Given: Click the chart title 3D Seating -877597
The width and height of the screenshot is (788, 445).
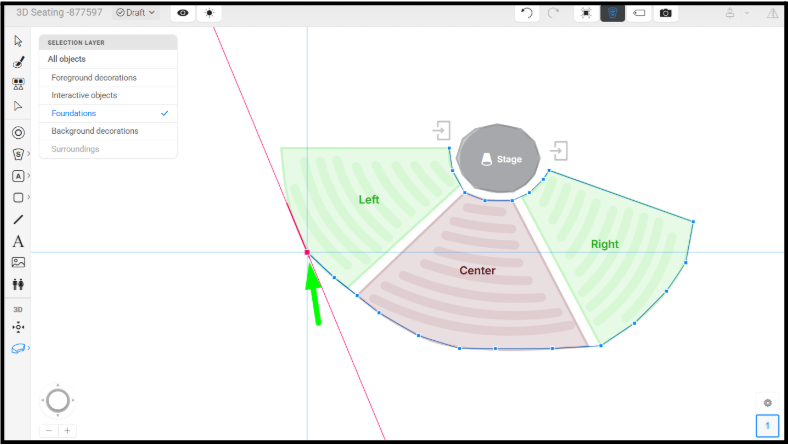Looking at the screenshot, I should click(x=59, y=12).
